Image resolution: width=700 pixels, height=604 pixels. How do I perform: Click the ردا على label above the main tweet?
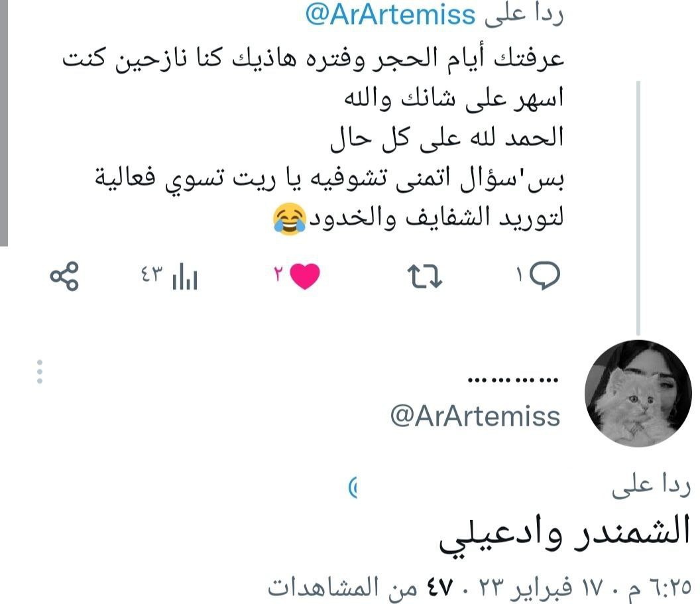coord(652,486)
